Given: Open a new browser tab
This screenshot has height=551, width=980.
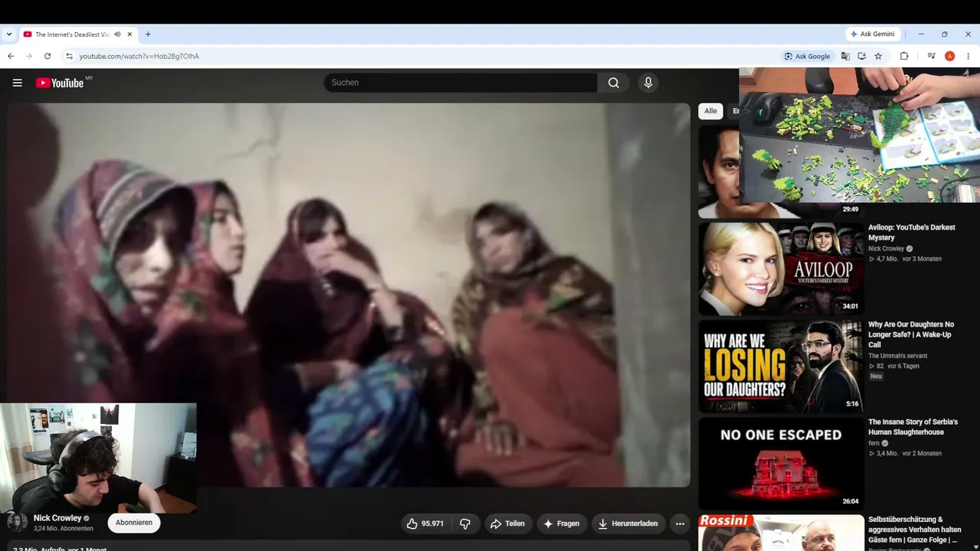Looking at the screenshot, I should [148, 34].
